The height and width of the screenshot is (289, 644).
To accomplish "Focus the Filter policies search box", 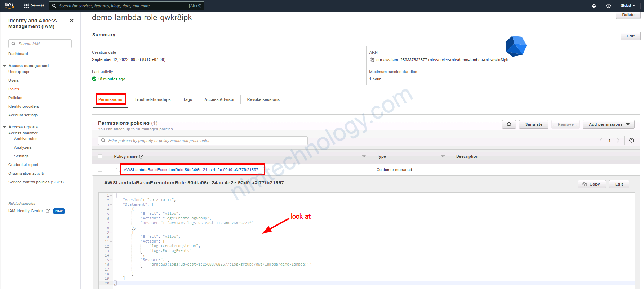I will click(x=203, y=141).
